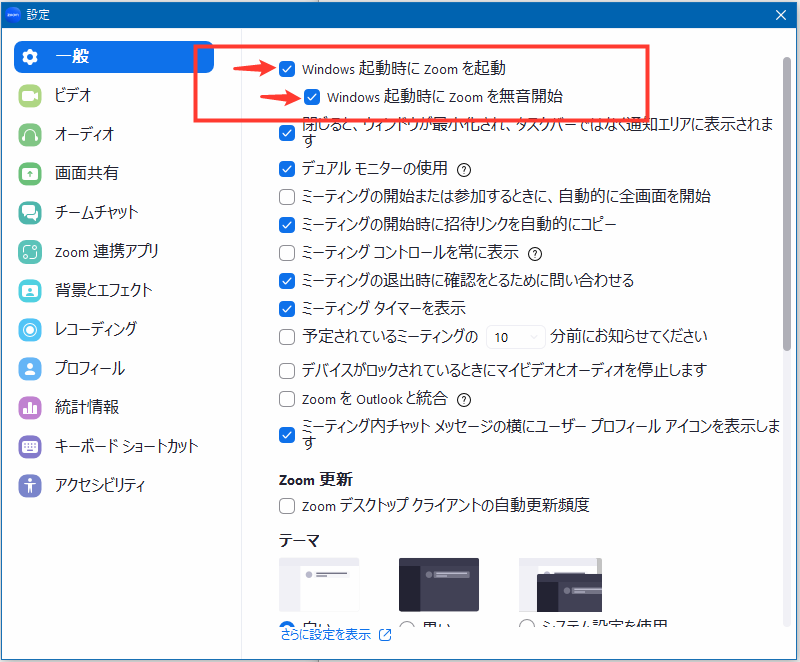
Task: Click the プロフィール person icon
Action: pos(30,368)
